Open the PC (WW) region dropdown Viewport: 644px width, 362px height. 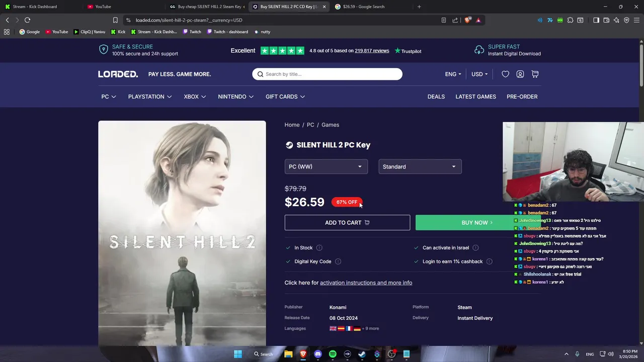pyautogui.click(x=326, y=166)
